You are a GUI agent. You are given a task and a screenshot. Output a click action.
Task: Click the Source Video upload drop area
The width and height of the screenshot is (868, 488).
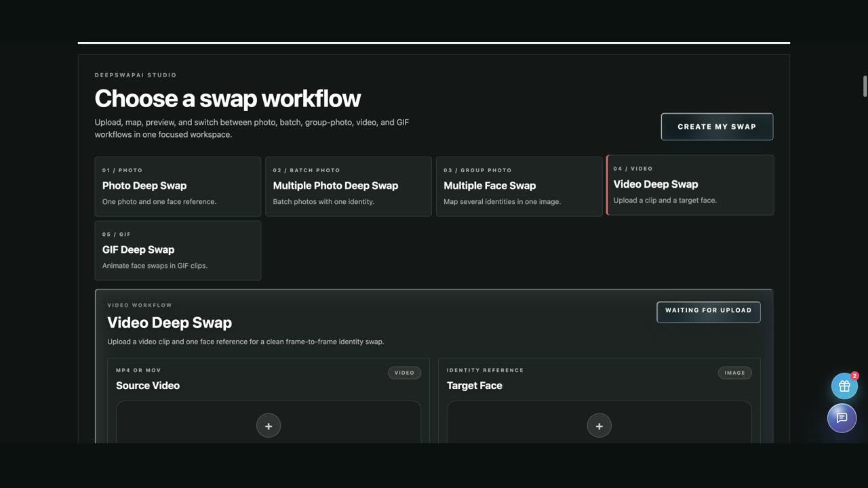[x=269, y=422]
